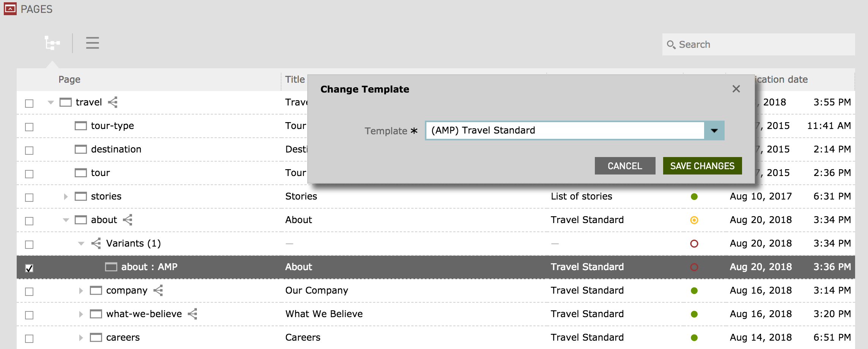
Task: Switch to the flat list view icon
Action: [x=92, y=43]
